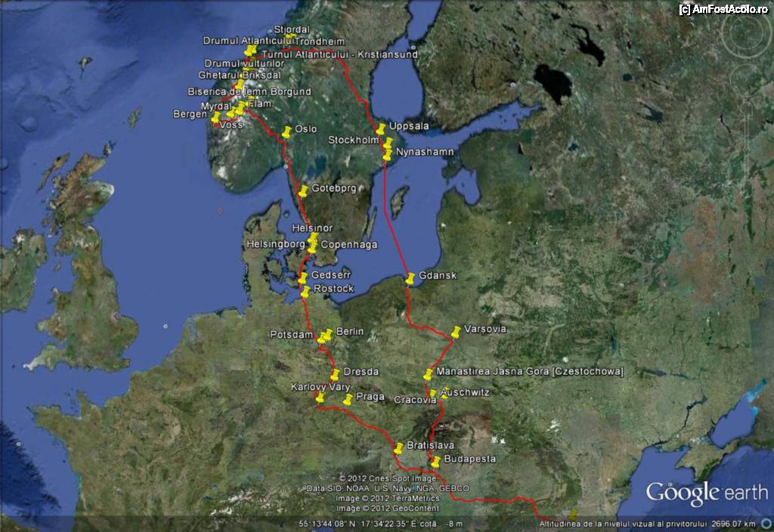The width and height of the screenshot is (774, 532).
Task: Click the Google Earth logo
Action: pyautogui.click(x=706, y=493)
